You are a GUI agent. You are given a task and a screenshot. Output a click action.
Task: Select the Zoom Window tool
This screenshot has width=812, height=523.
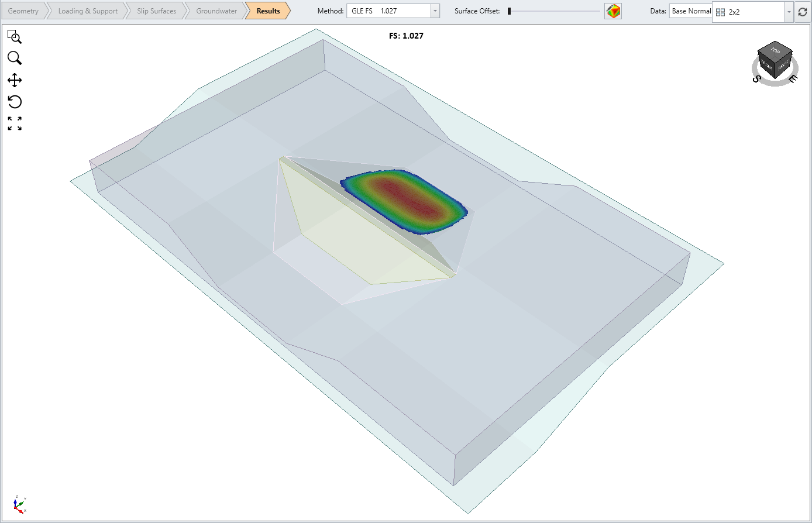tap(15, 37)
